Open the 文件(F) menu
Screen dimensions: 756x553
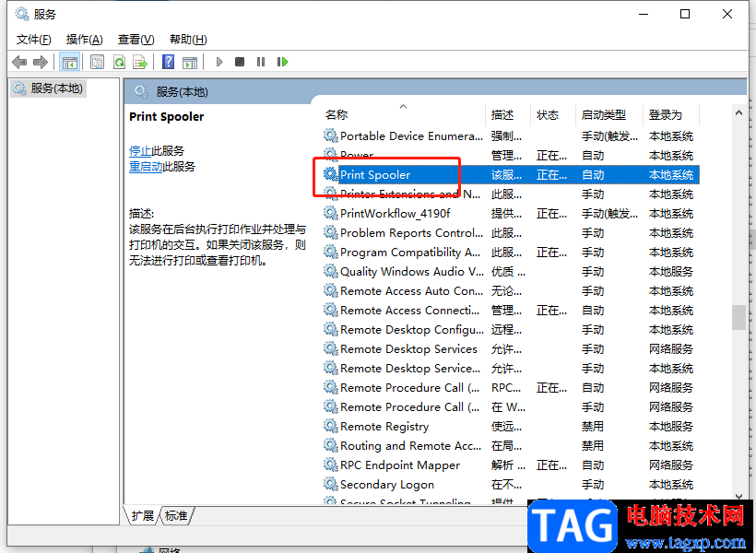(34, 40)
